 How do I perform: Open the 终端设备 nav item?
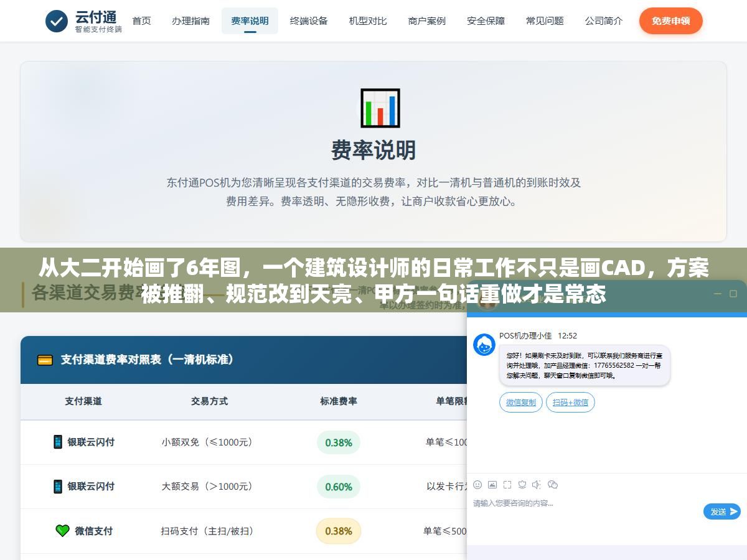point(309,21)
